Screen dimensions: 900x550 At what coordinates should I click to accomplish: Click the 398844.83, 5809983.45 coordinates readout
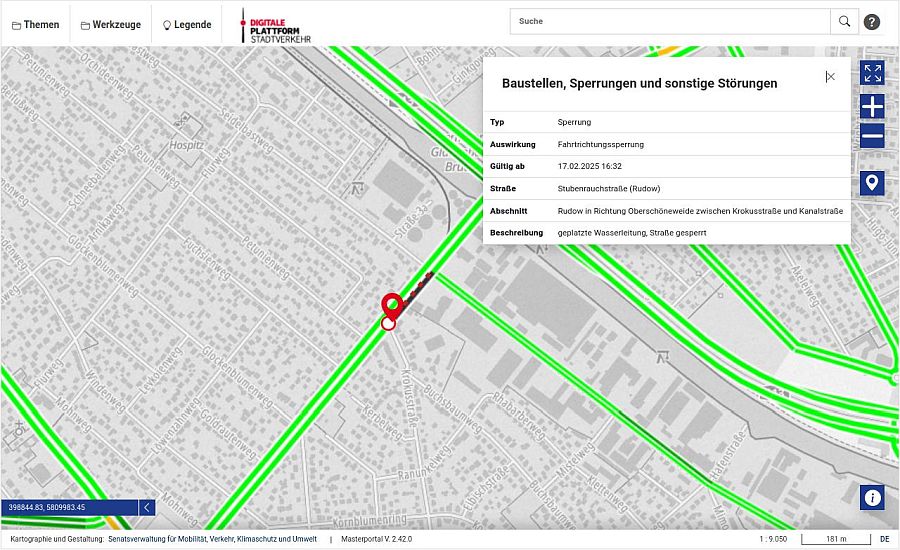(x=48, y=507)
